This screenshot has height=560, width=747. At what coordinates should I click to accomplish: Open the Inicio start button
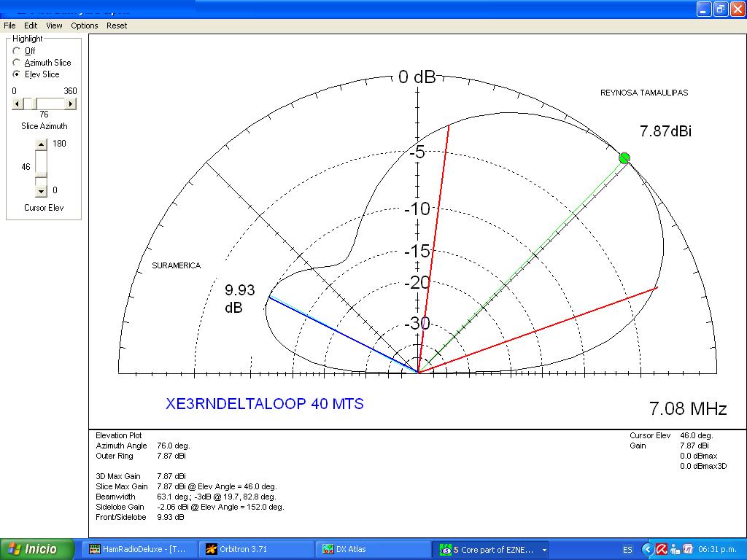37,549
